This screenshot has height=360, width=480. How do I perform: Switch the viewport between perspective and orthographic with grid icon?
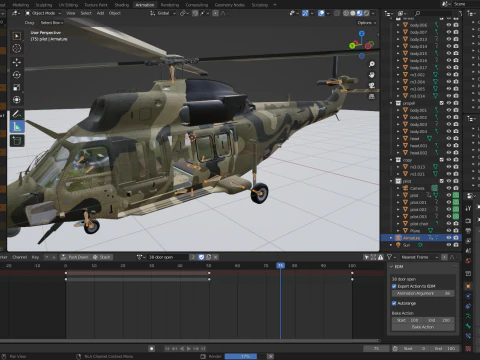[x=372, y=96]
